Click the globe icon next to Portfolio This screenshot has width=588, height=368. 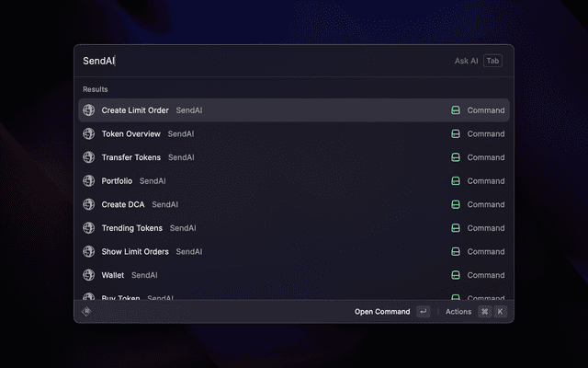(x=89, y=181)
